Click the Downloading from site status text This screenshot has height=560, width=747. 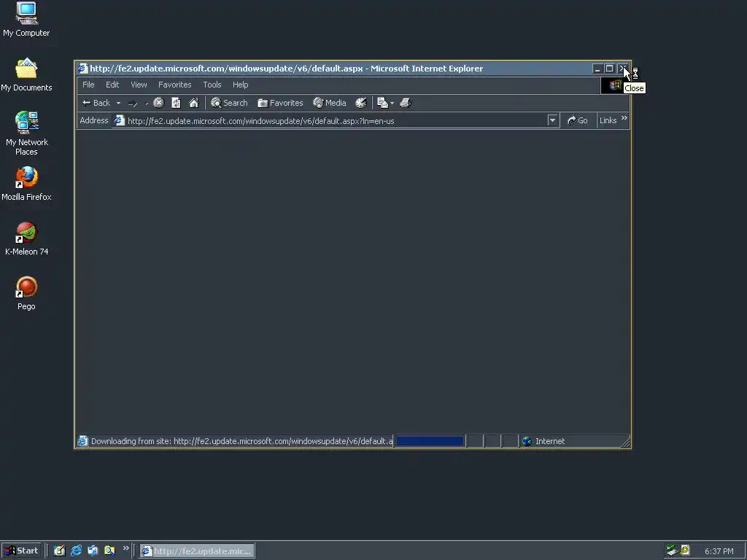pyautogui.click(x=241, y=441)
